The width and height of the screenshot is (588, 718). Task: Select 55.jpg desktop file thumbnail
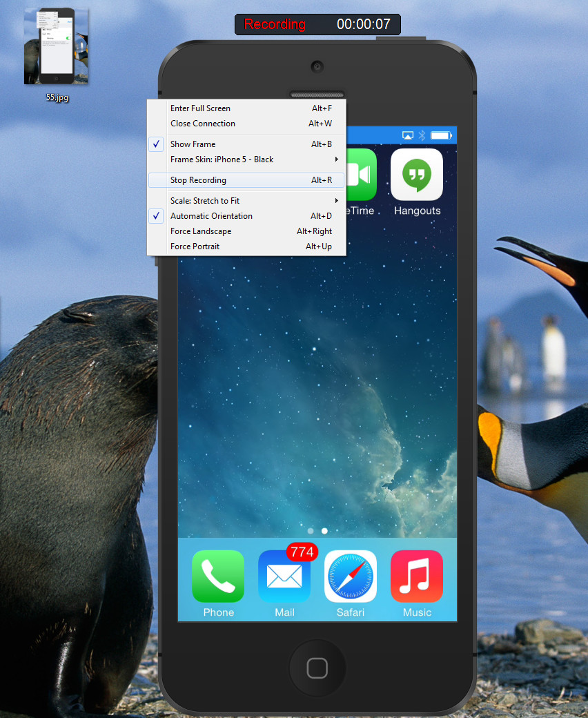tap(57, 46)
